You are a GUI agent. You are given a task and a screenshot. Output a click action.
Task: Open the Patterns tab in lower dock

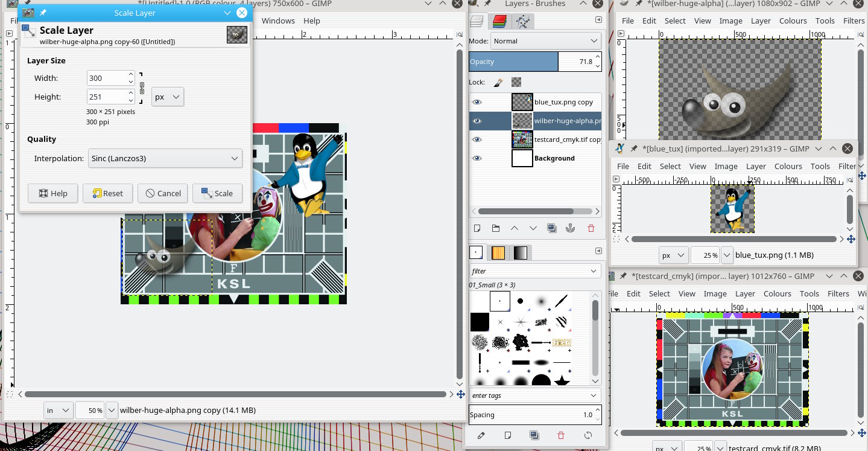click(498, 252)
